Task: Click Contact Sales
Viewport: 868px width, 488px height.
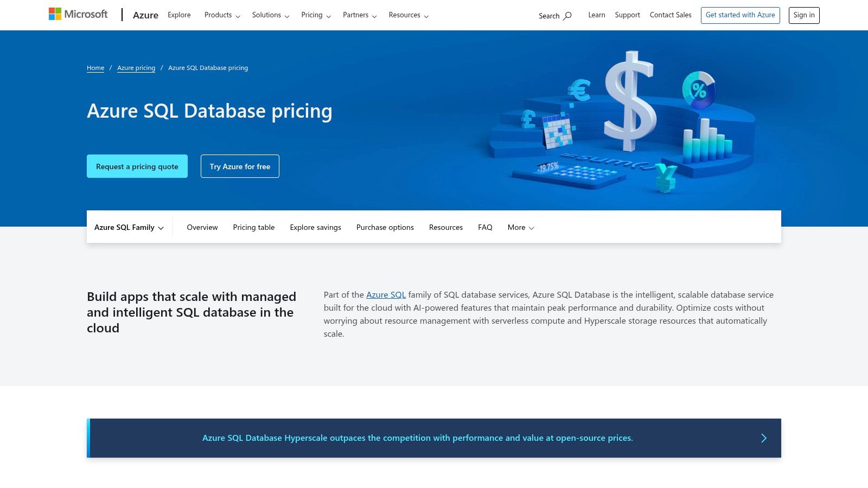Action: point(671,15)
